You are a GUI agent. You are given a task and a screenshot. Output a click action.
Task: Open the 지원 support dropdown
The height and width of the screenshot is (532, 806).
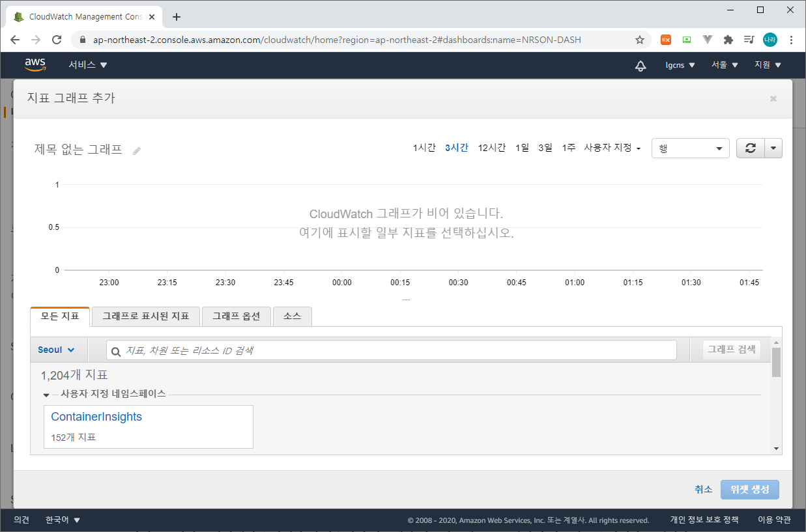pos(768,65)
